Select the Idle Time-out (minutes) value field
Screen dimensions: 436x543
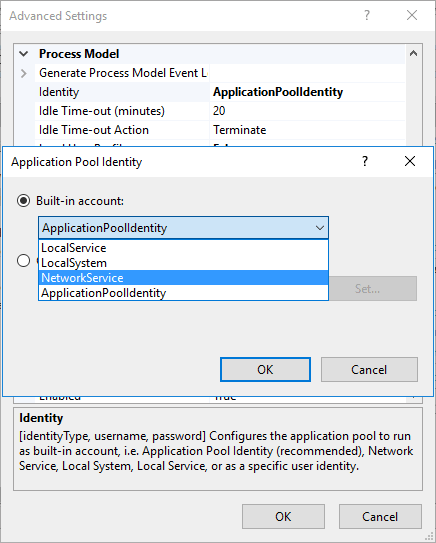[x=307, y=111]
